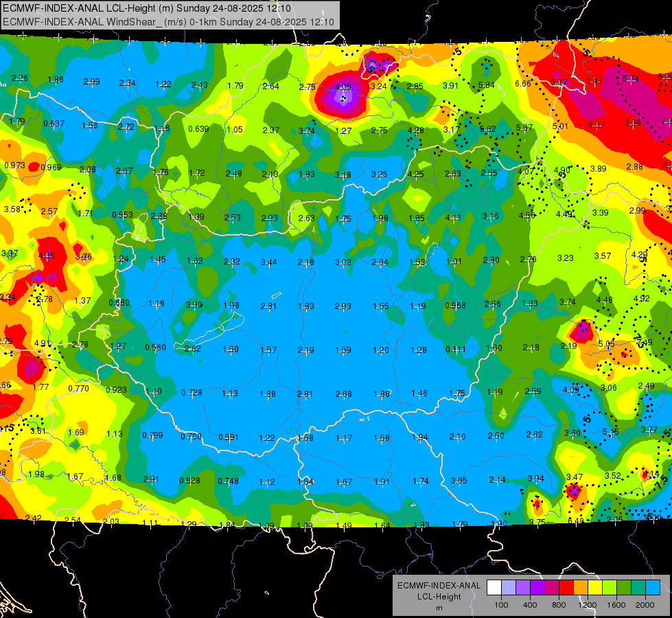Click the ECMWF-INDEX-ANAL legend title
The image size is (672, 618).
pos(439,586)
